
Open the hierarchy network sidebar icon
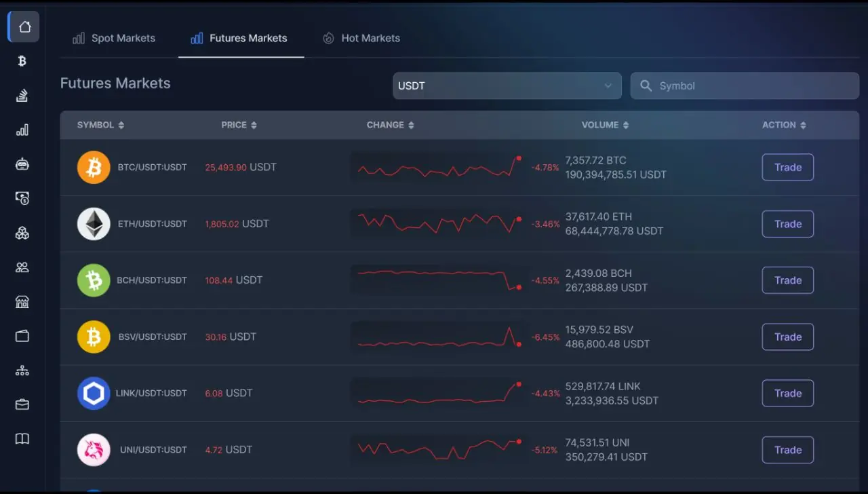click(22, 370)
